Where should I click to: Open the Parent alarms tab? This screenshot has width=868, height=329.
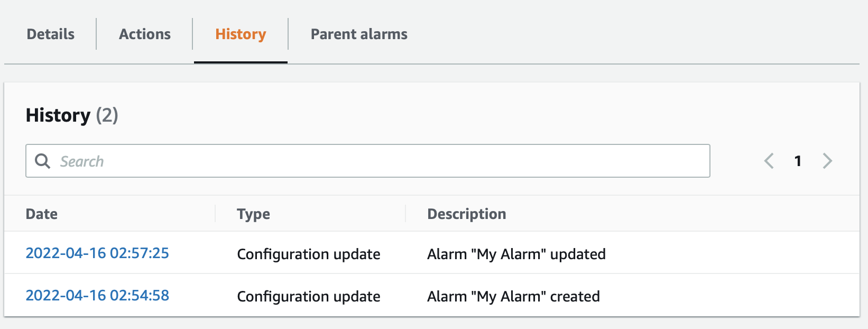pos(359,34)
